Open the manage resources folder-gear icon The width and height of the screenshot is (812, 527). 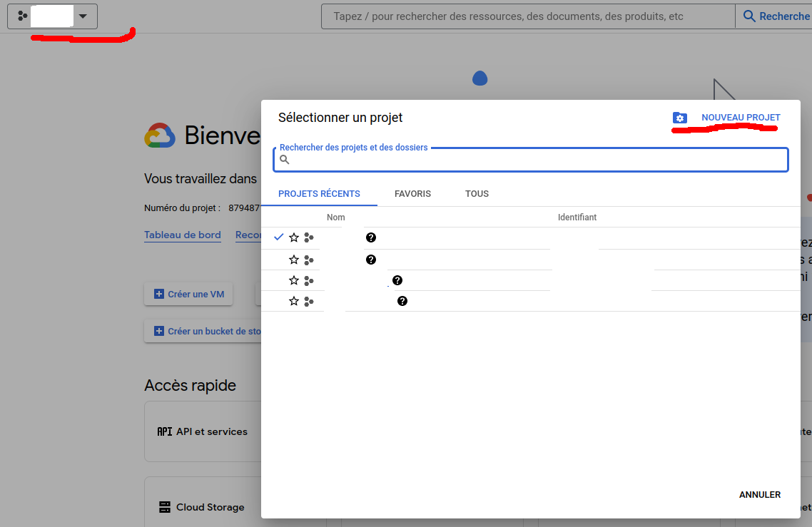click(679, 118)
